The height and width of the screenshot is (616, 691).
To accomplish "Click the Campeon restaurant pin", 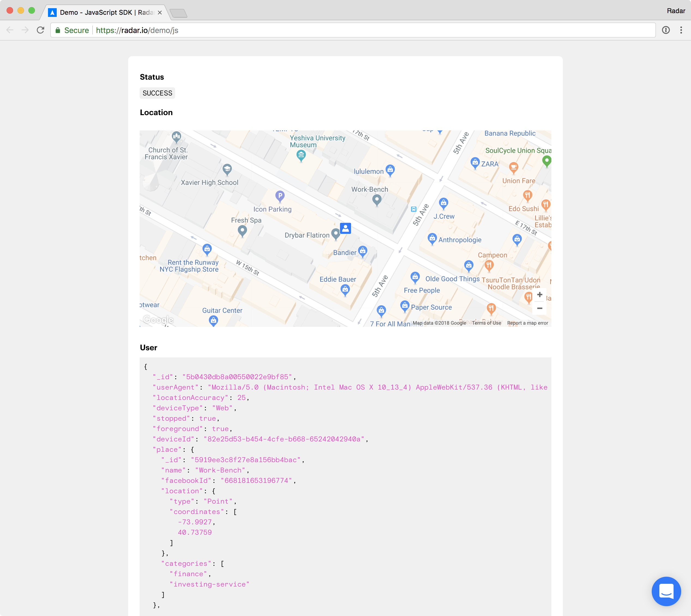I will [489, 266].
